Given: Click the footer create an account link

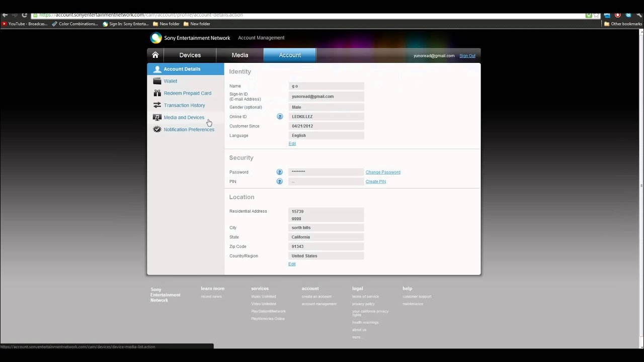Looking at the screenshot, I should coord(316,297).
